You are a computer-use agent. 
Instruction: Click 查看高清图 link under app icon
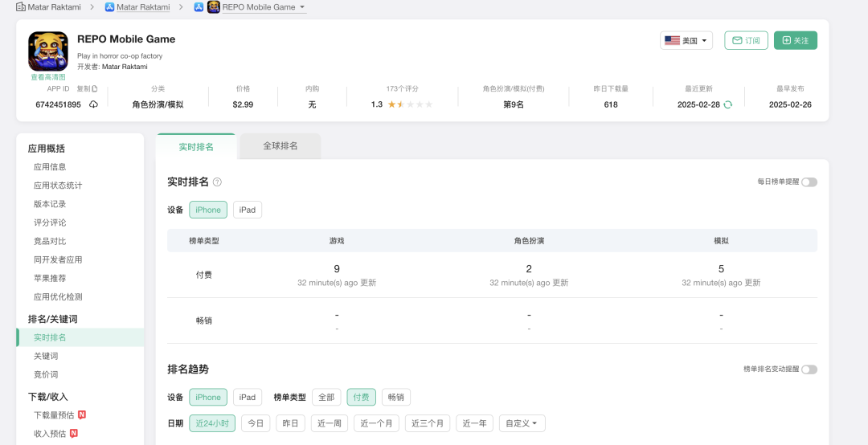(48, 77)
